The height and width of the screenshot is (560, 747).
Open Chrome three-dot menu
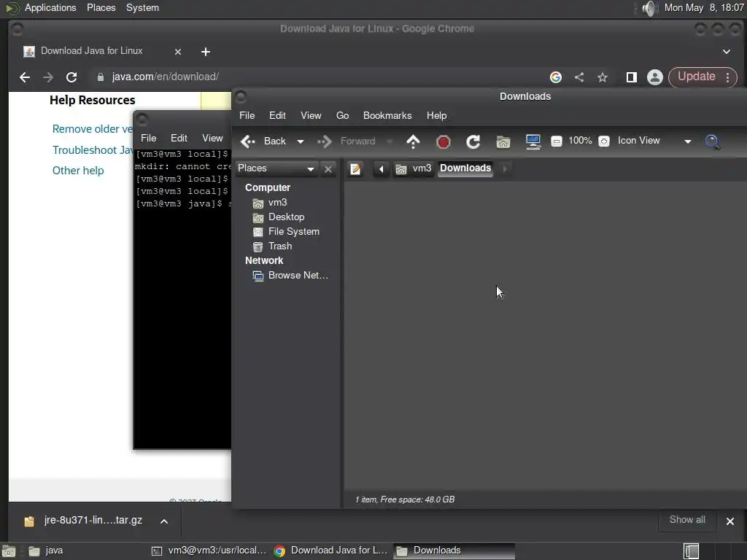tap(727, 77)
